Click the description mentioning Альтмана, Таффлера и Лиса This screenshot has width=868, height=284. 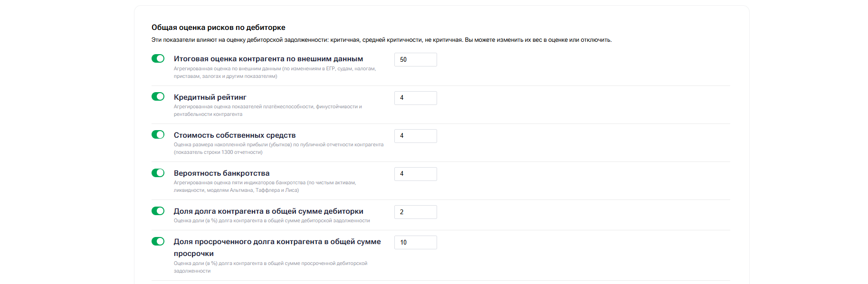pos(265,186)
